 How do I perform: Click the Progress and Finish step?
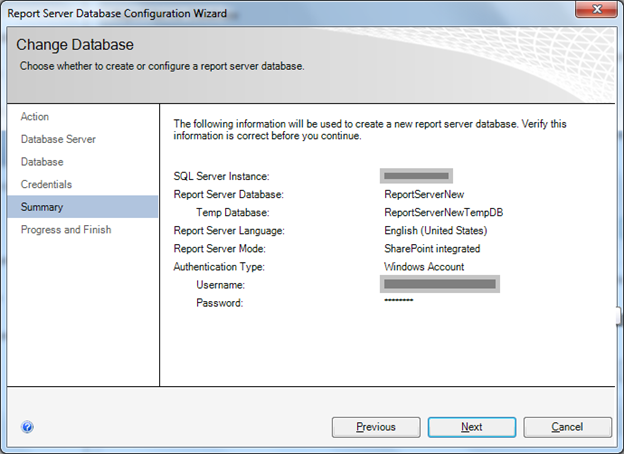66,230
